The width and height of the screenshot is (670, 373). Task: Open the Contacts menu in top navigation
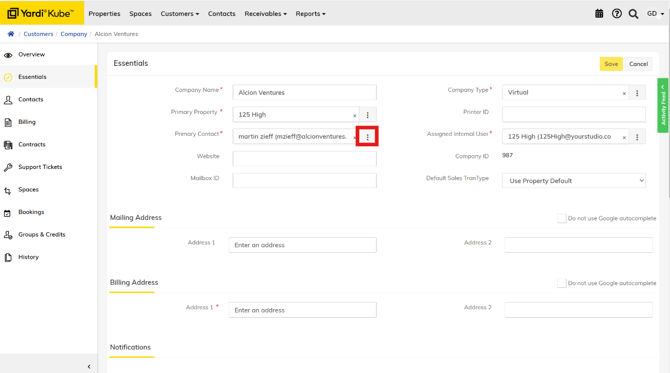coord(221,14)
